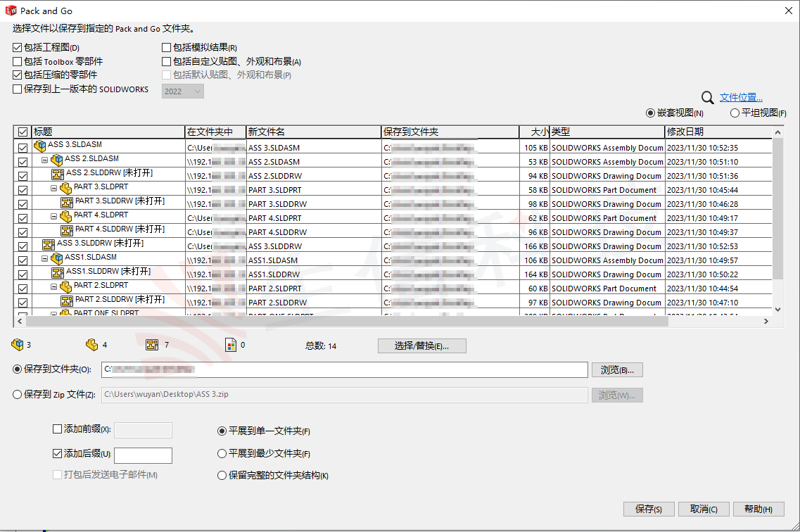Click the magnifier icon next to 文件位置
The width and height of the screenshot is (800, 532).
click(708, 97)
